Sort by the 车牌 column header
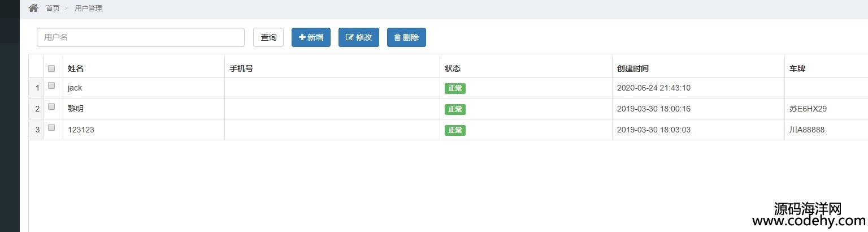 [x=797, y=68]
